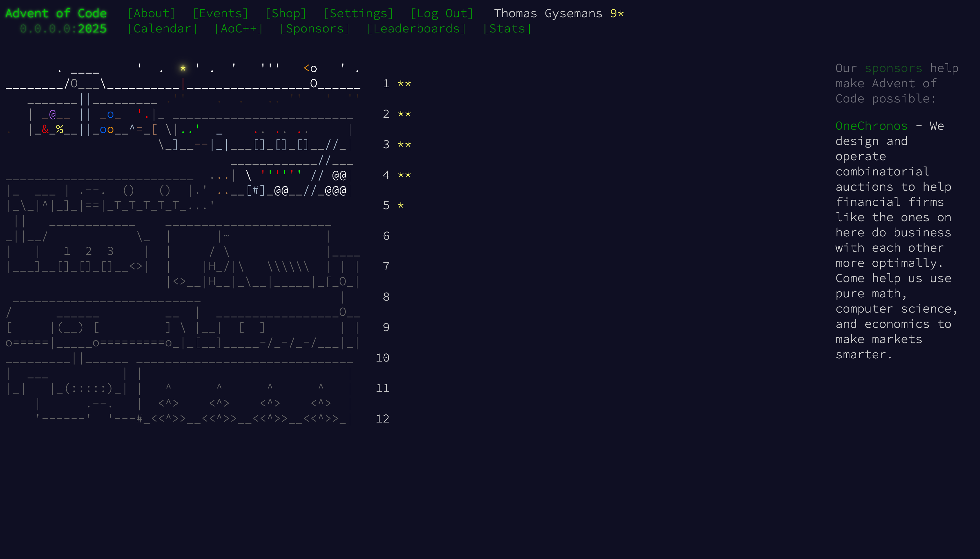Click the two gold stars beside Day 3
Screen dimensions: 980x559
404,145
